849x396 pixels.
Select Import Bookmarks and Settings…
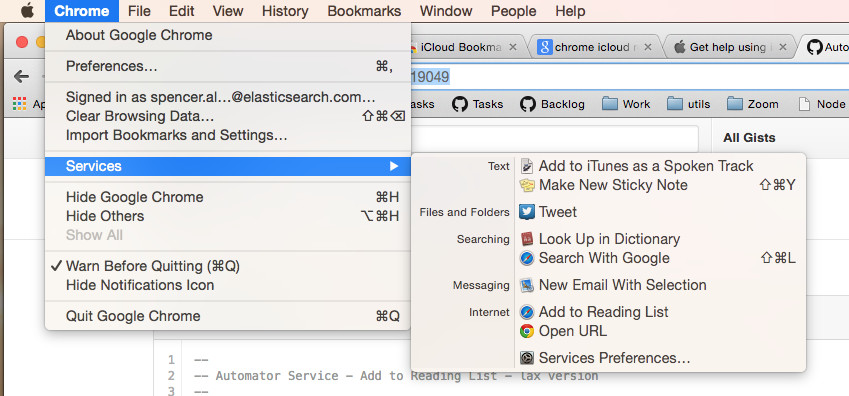click(227, 135)
